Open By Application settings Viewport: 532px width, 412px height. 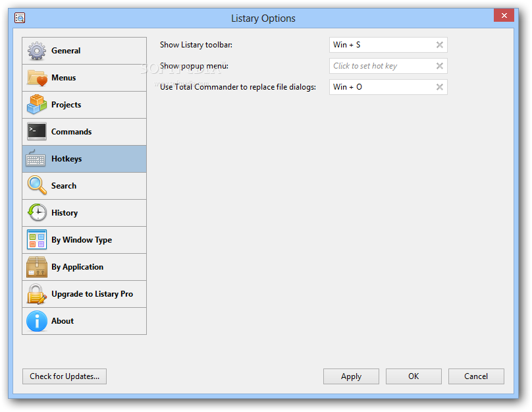click(x=84, y=267)
